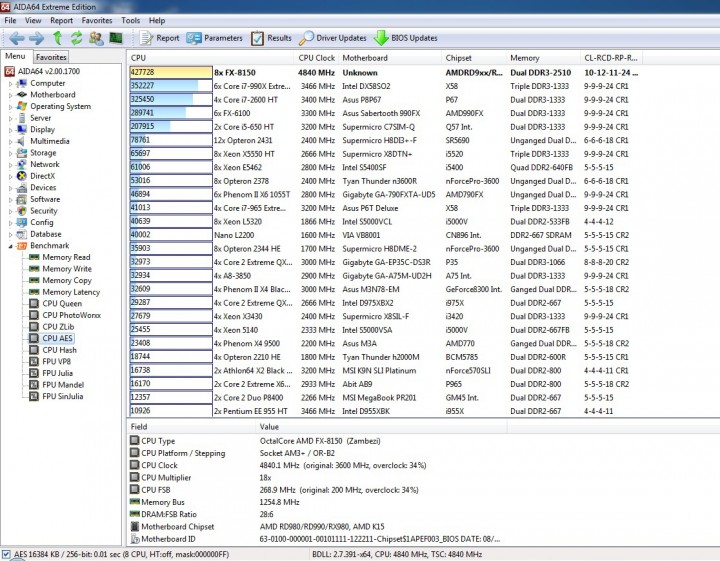Sort by the CPU Clock column header
Viewport: 720px width, 561px height.
pos(316,58)
